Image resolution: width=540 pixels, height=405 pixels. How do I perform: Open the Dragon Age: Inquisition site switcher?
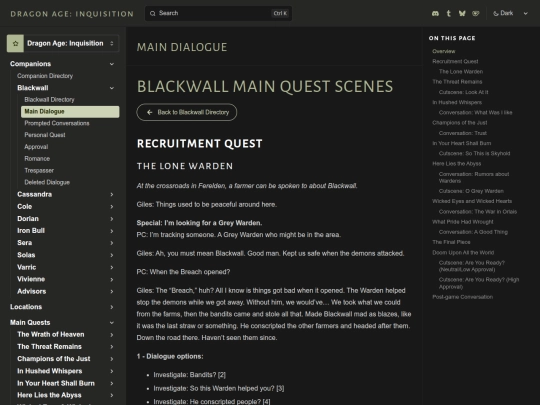[x=63, y=43]
